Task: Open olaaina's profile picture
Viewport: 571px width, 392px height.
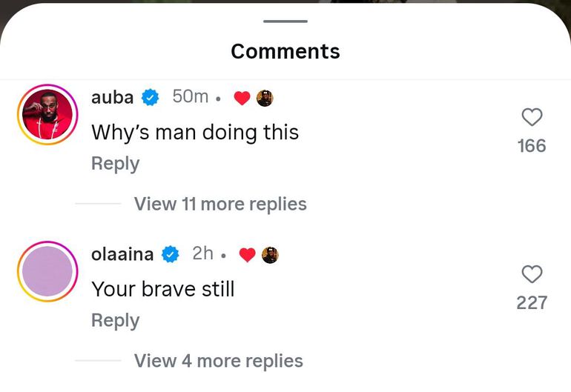Action: click(47, 271)
